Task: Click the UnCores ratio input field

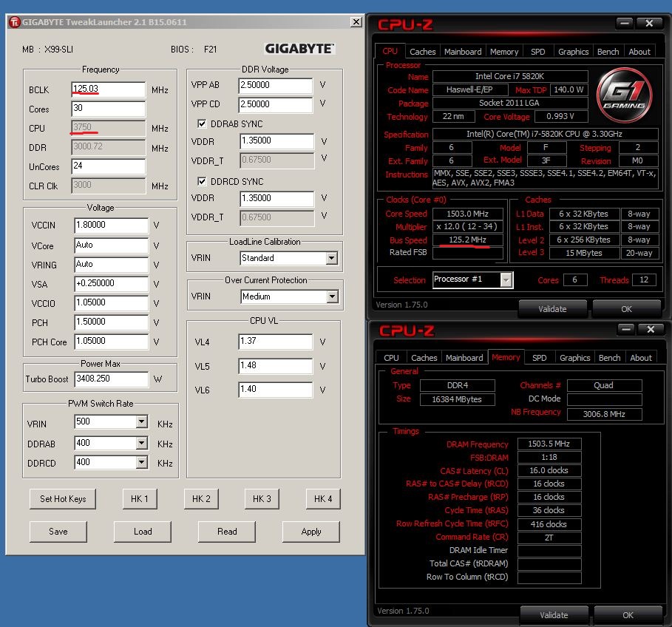Action: click(109, 166)
